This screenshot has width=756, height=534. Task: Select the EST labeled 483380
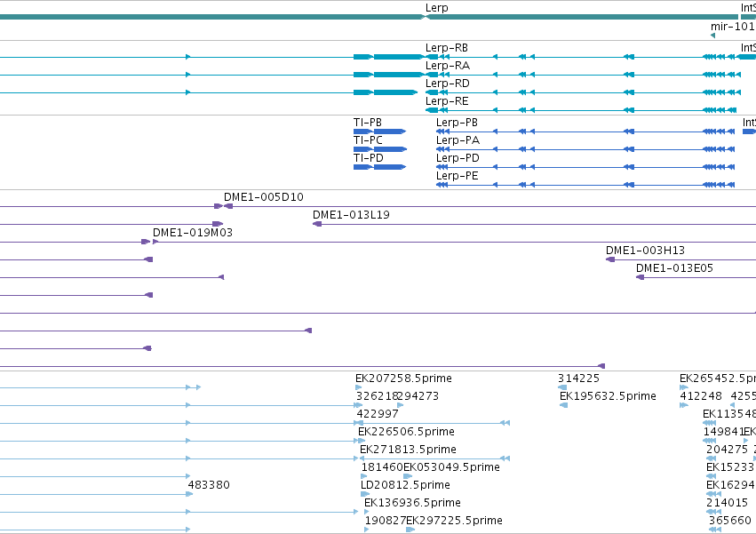tap(209, 485)
